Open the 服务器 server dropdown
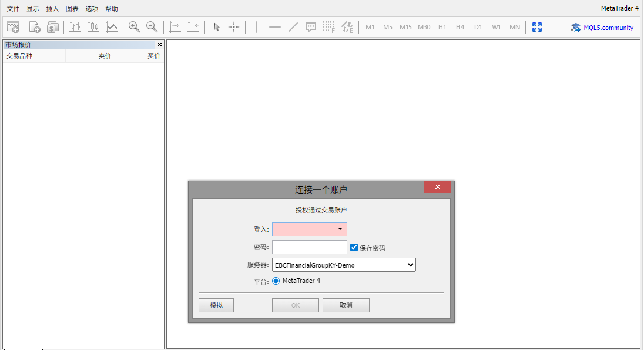Screen dimensions: 644x350 [x=344, y=265]
